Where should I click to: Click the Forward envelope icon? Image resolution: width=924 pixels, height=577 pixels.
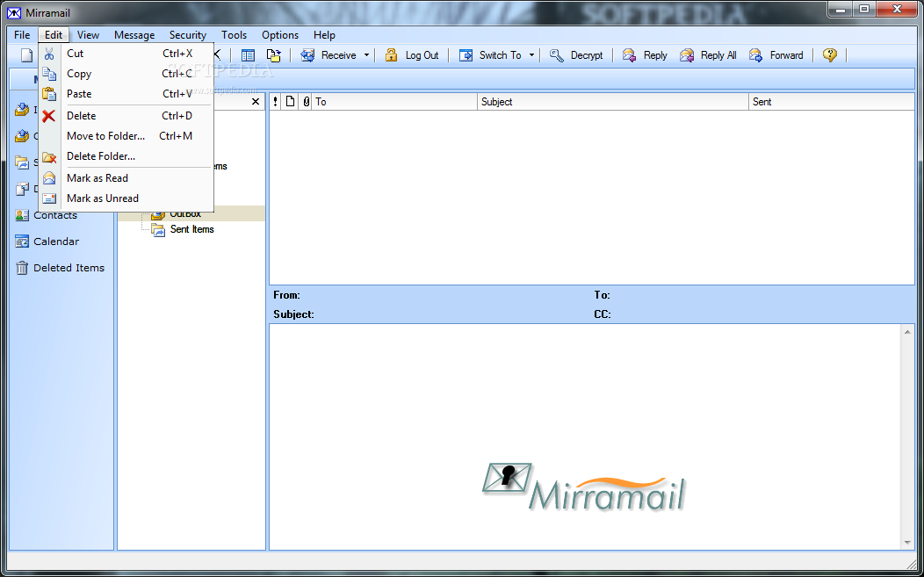(x=756, y=55)
